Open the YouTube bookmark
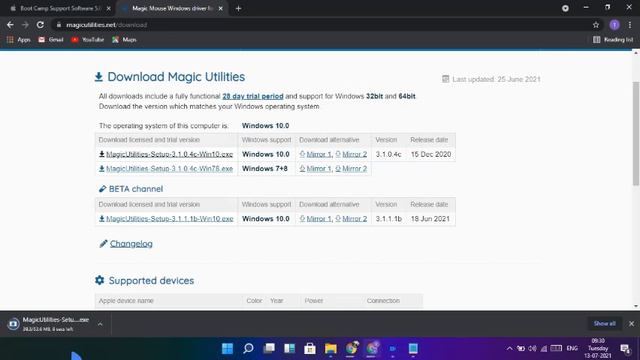 [x=87, y=40]
